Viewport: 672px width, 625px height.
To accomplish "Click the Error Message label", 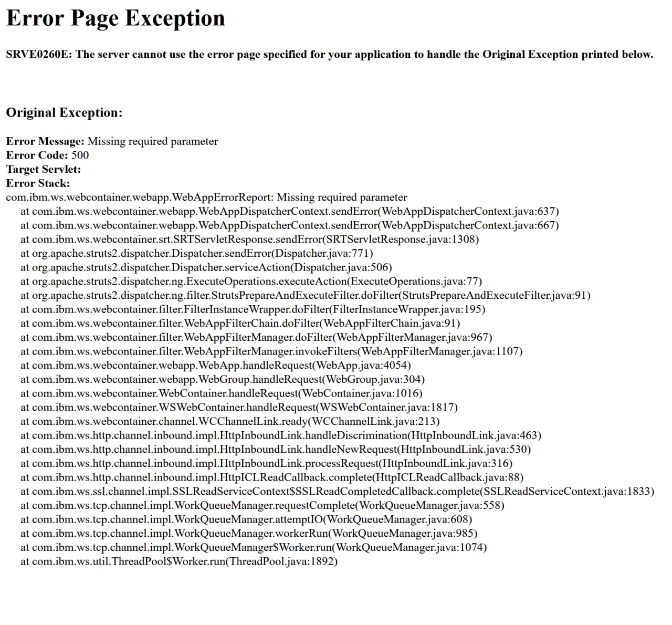I will point(45,141).
